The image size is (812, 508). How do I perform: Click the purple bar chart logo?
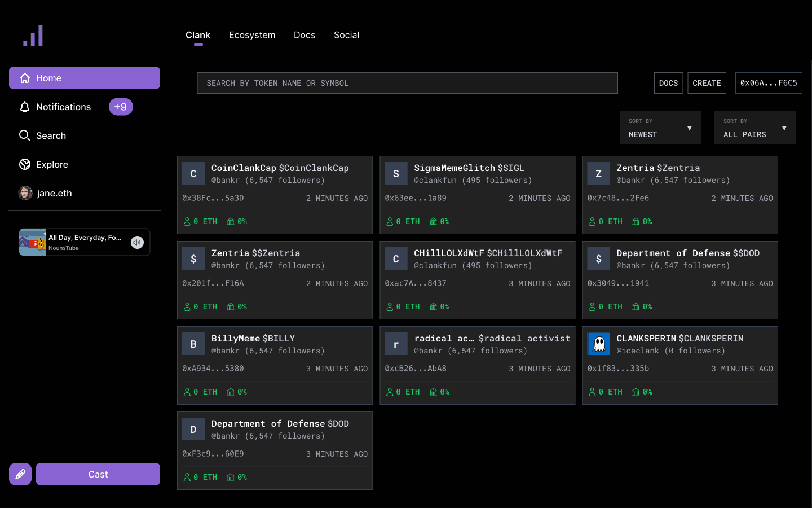(x=33, y=36)
